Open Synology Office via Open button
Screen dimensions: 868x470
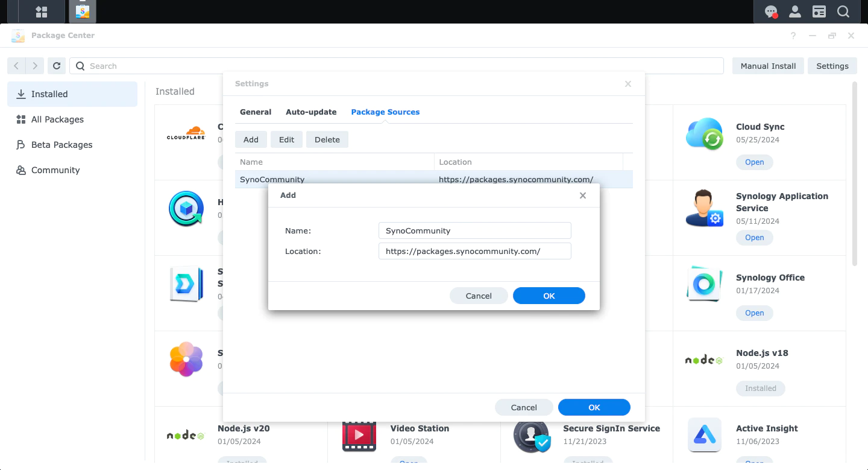(x=754, y=313)
